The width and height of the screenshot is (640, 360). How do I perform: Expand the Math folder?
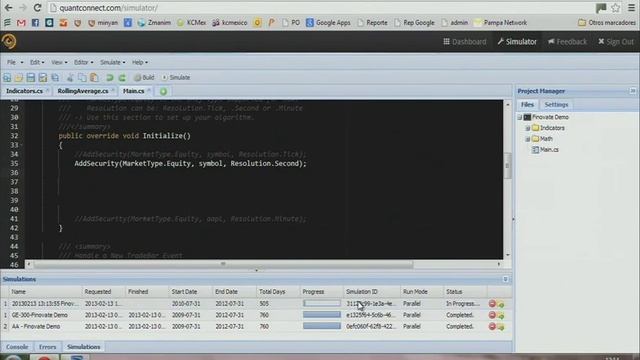point(527,139)
